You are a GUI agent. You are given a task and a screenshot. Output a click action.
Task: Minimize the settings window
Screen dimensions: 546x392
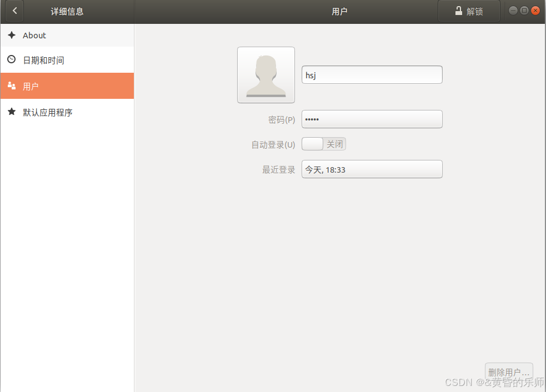point(513,11)
